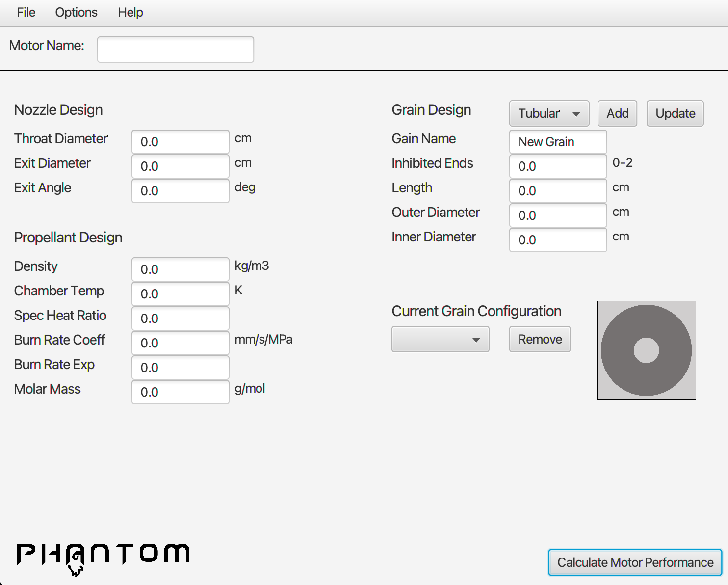728x585 pixels.
Task: Open the File menu
Action: click(26, 12)
